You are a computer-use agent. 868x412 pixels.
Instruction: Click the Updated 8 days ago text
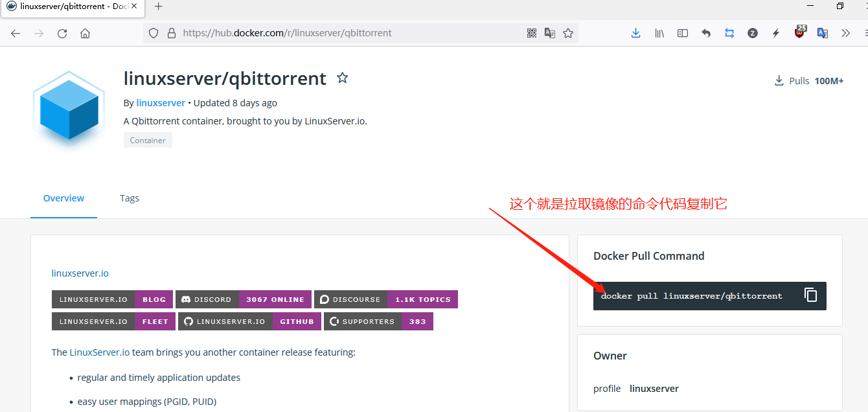pyautogui.click(x=235, y=103)
